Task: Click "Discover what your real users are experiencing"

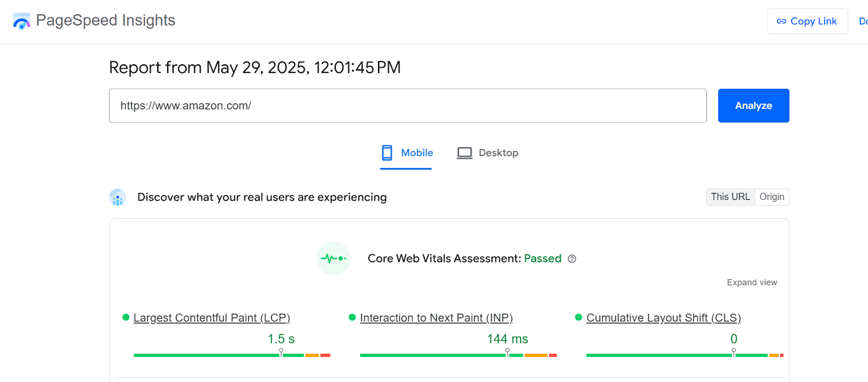Action: click(262, 197)
